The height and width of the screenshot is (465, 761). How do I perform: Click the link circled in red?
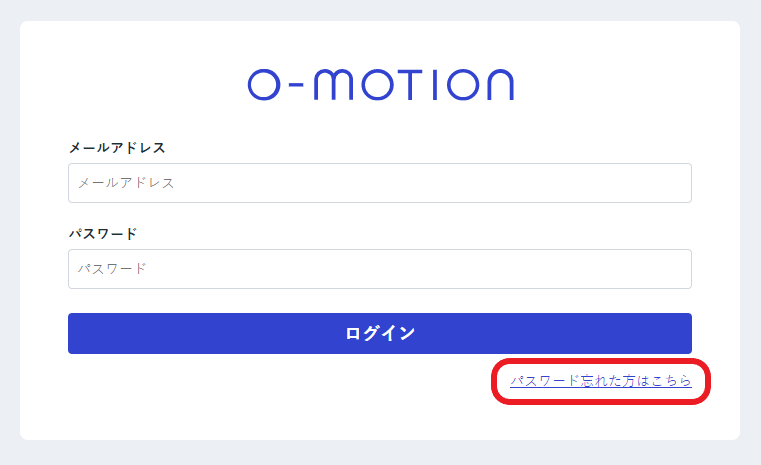coord(600,381)
